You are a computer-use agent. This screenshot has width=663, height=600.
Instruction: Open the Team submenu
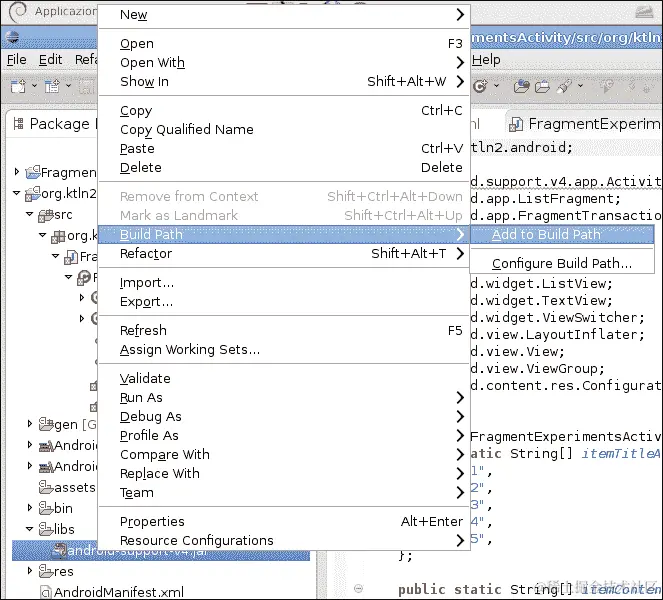coord(284,493)
